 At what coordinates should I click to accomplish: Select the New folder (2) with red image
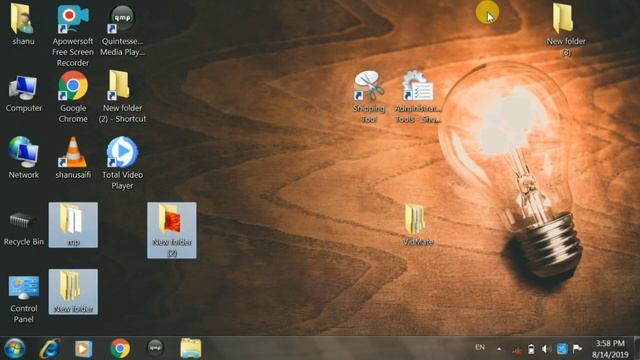[x=171, y=230]
